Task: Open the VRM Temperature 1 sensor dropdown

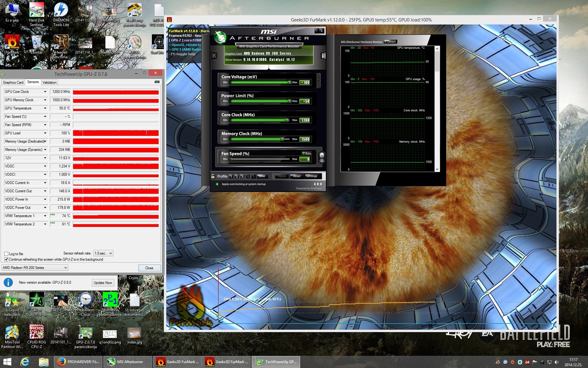Action: click(x=45, y=216)
